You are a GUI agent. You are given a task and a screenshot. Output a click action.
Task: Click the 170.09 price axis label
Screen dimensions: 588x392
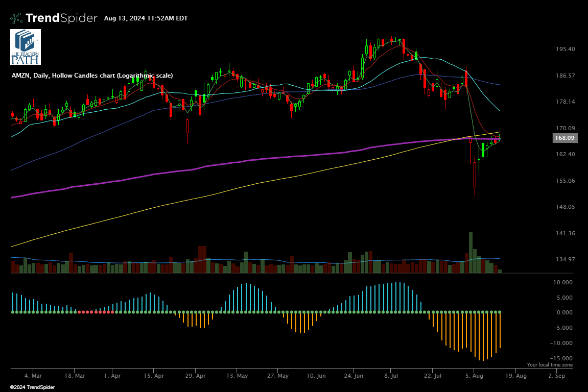(x=565, y=128)
